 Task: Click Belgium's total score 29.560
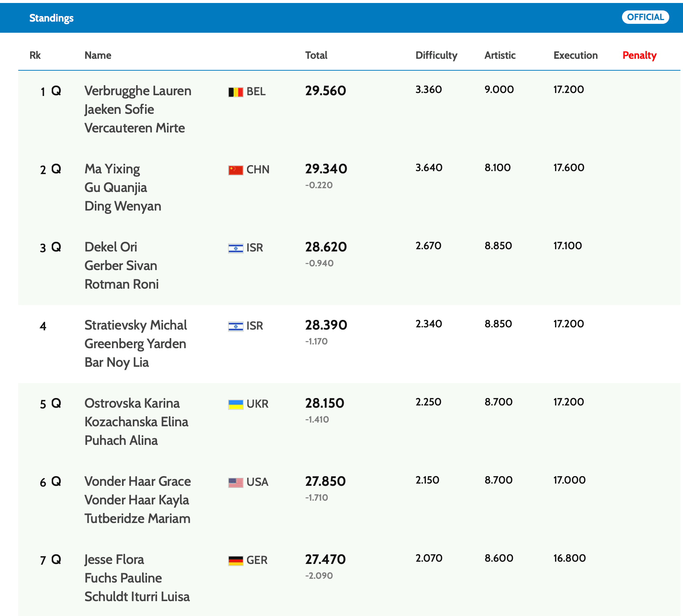point(326,91)
